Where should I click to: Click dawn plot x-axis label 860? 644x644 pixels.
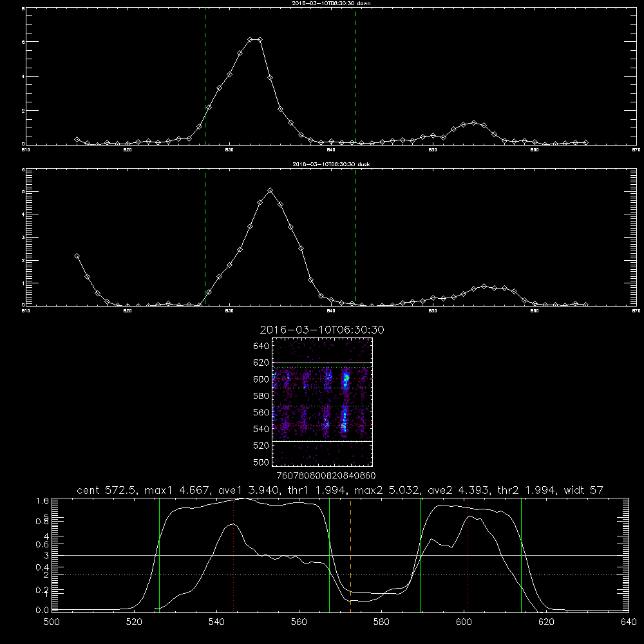tap(535, 150)
